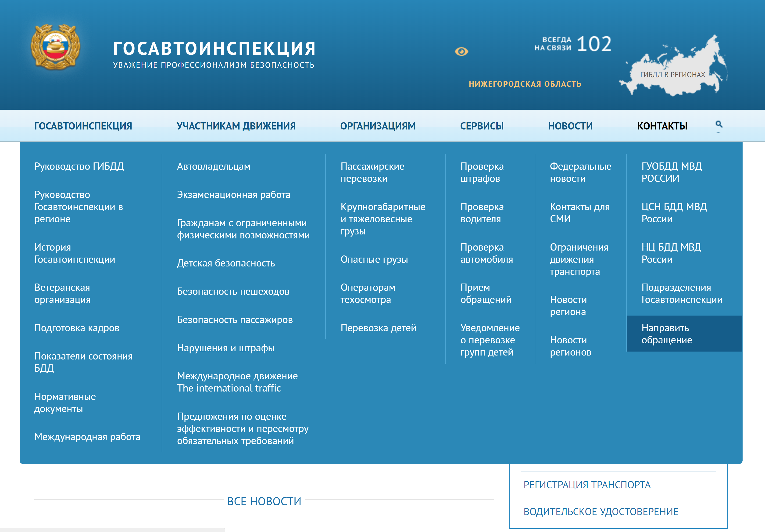The image size is (765, 532).
Task: Open the search magnifier icon
Action: pos(719,124)
